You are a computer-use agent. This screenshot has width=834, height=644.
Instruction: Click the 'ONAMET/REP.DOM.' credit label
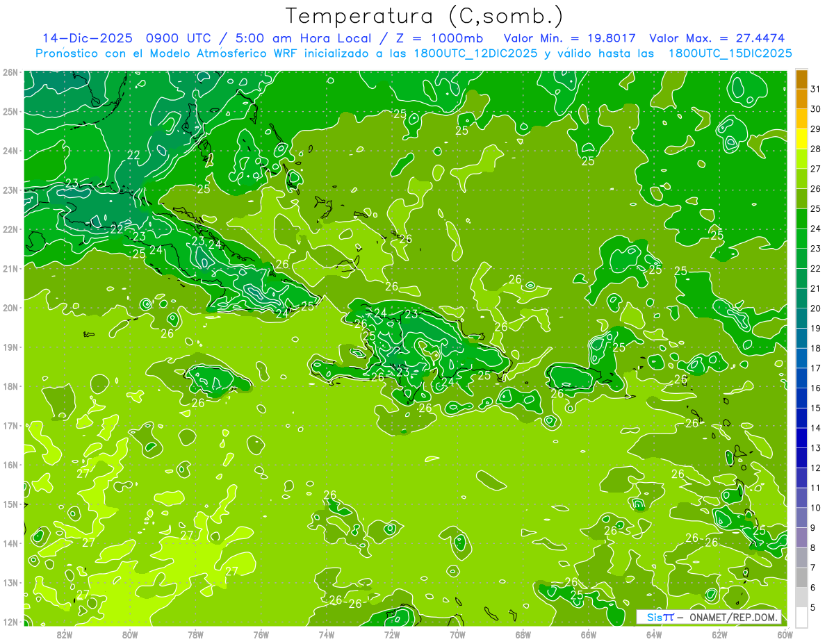pyautogui.click(x=733, y=617)
